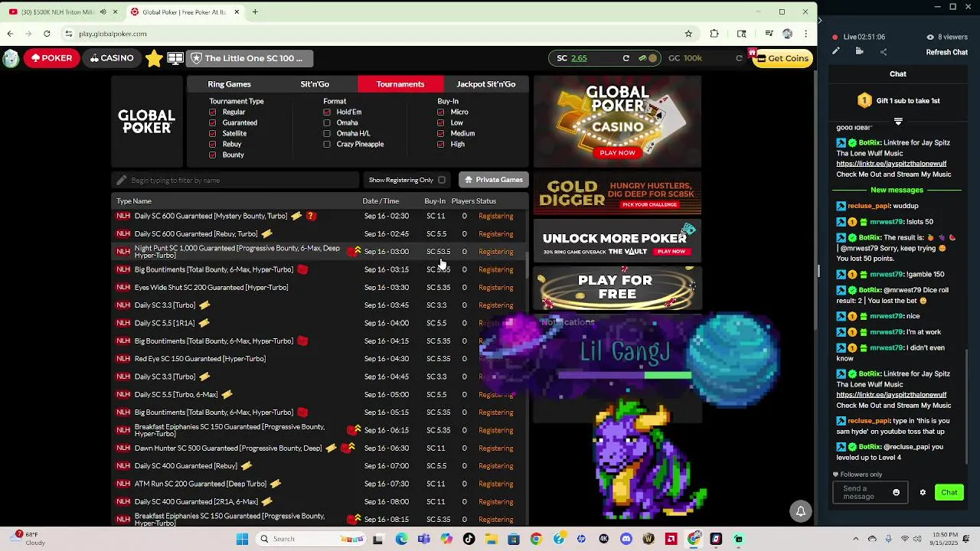This screenshot has height=551, width=980.
Task: Click the browser address bar
Action: click(375, 34)
